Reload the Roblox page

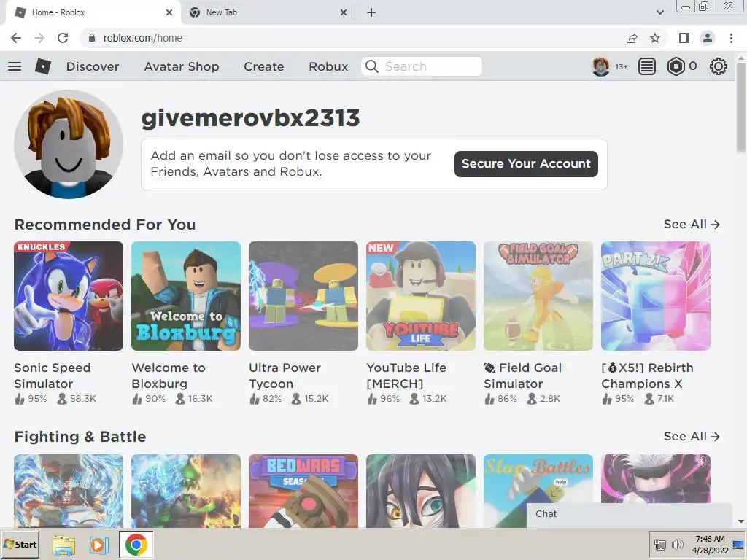(63, 38)
